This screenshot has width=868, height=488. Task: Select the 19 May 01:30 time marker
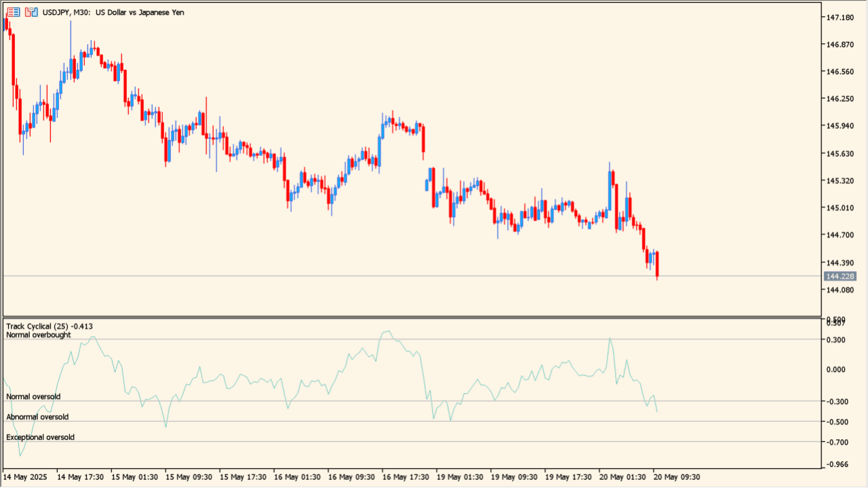pyautogui.click(x=459, y=476)
